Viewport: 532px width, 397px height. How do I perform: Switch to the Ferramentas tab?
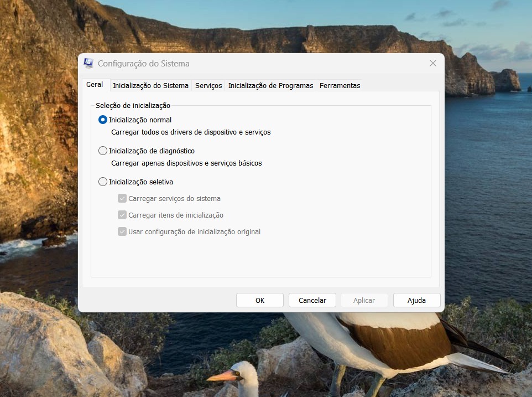[x=340, y=85]
